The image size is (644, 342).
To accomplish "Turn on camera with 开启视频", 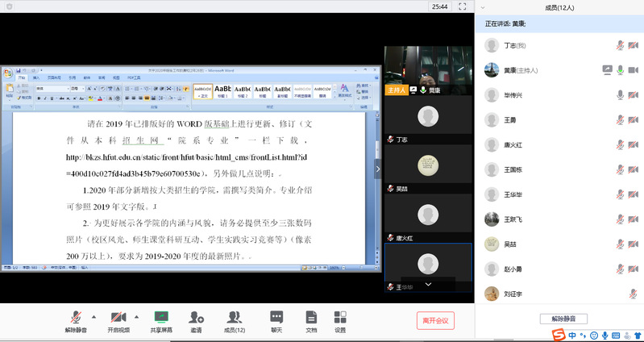I will coord(118,316).
